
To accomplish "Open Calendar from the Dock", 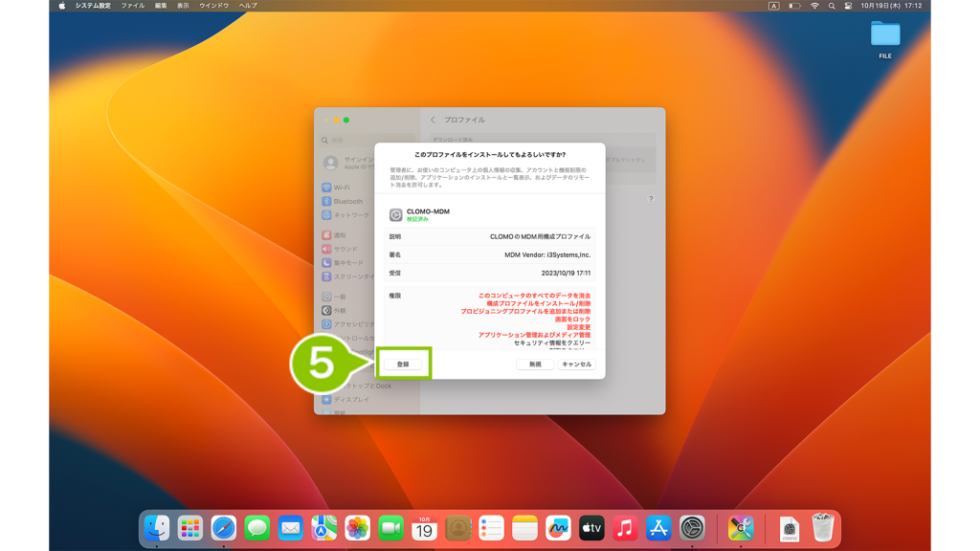I will click(x=424, y=528).
